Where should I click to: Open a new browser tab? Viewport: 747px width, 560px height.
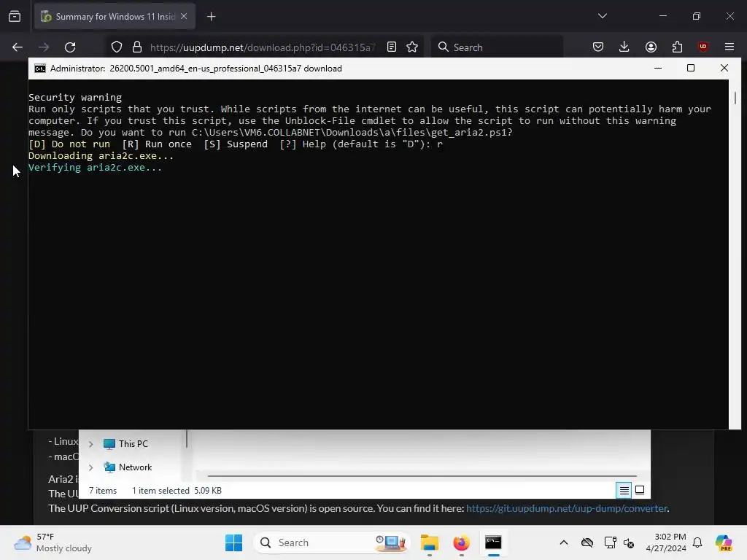pyautogui.click(x=212, y=17)
